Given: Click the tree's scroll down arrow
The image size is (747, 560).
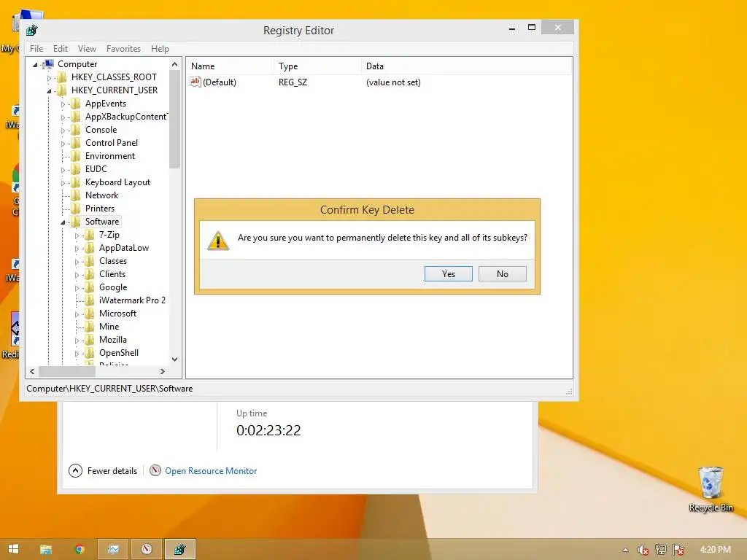Looking at the screenshot, I should coord(175,359).
